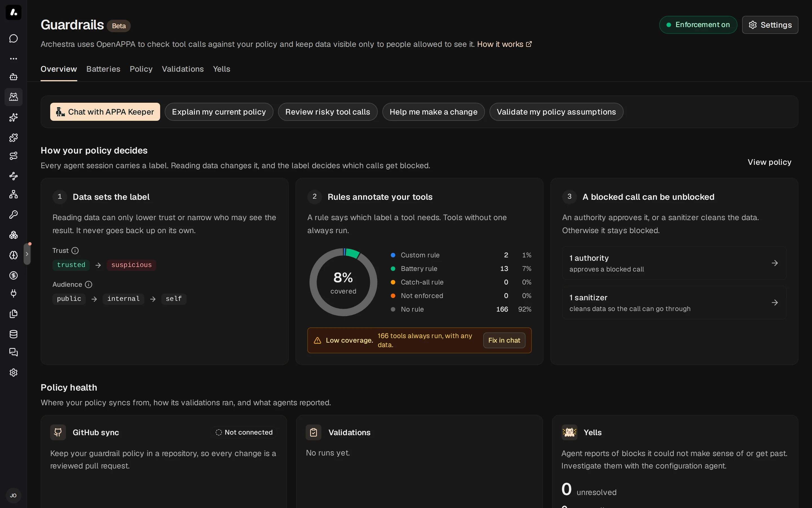The image size is (812, 508).
Task: Click the Trust info icon
Action: coord(75,251)
